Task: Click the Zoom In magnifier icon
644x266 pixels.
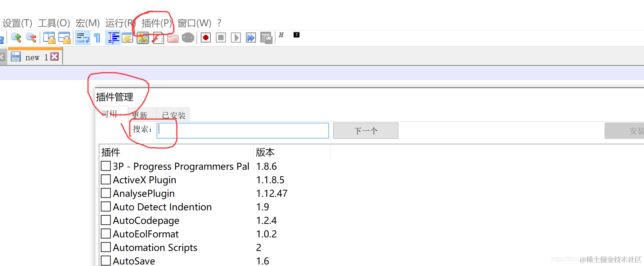Action: (x=16, y=38)
